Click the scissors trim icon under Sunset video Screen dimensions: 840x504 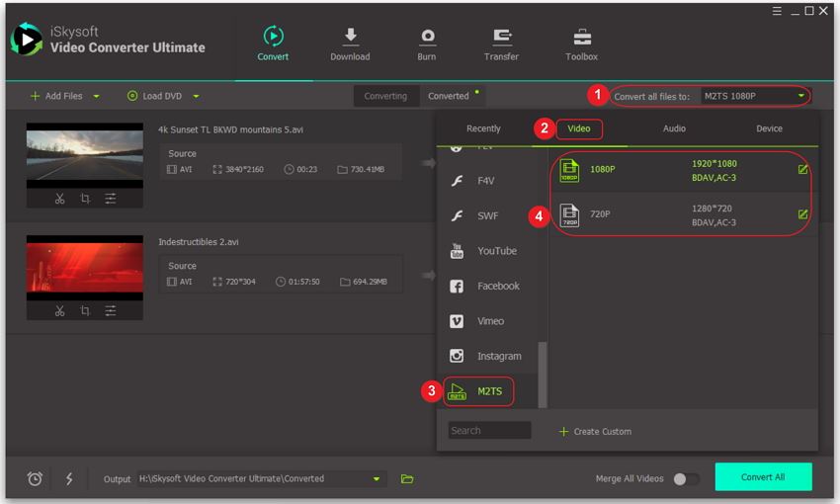pyautogui.click(x=59, y=199)
